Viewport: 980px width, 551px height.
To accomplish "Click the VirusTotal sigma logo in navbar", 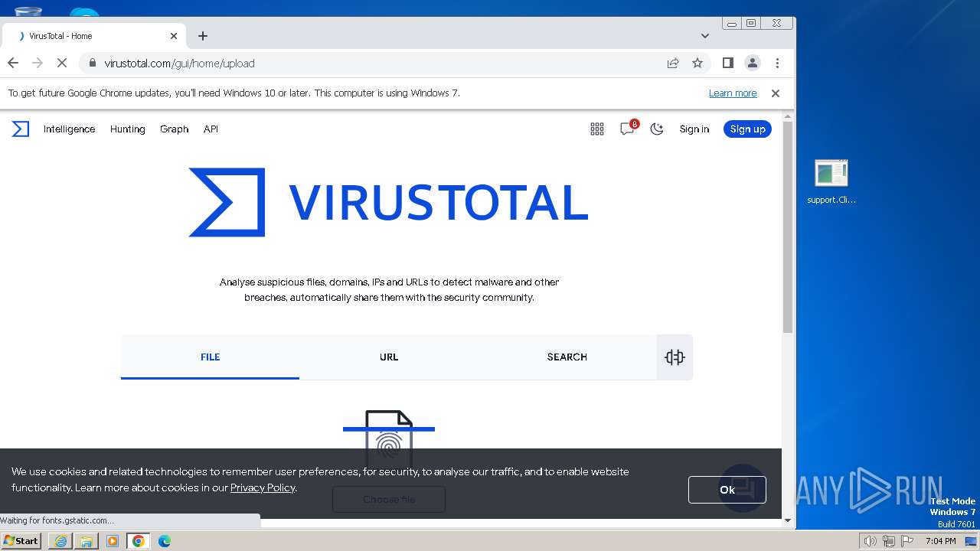I will (x=21, y=129).
